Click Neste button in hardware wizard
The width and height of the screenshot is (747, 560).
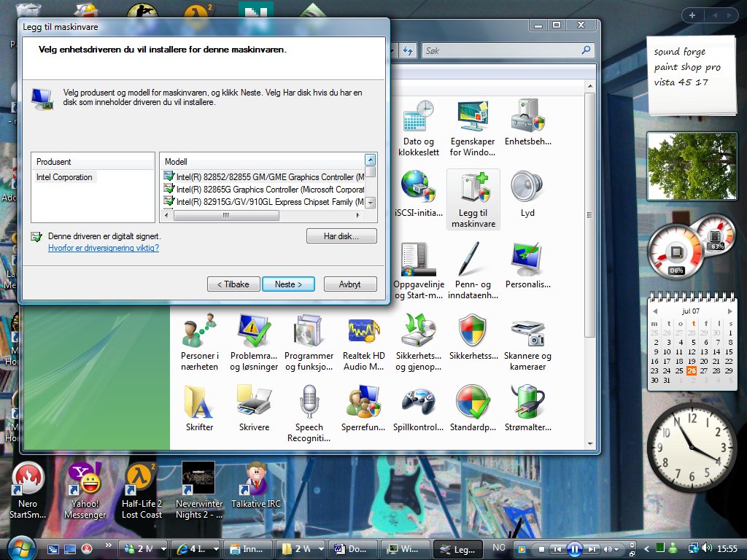point(288,284)
